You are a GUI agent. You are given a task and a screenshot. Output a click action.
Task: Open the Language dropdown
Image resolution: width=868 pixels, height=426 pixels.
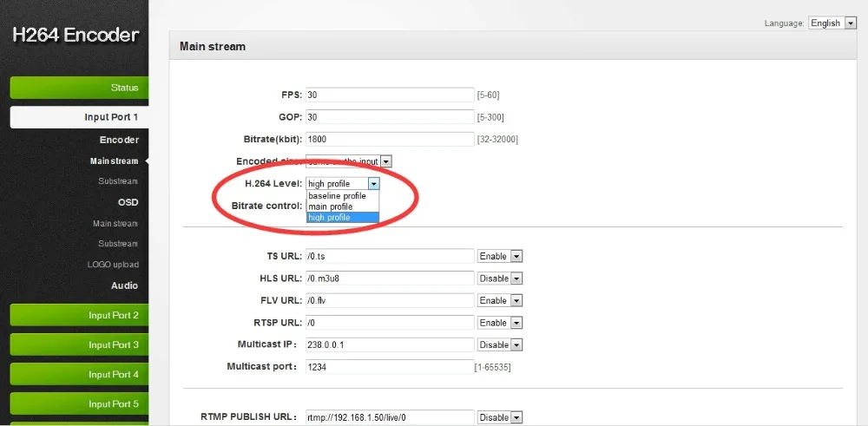pyautogui.click(x=832, y=23)
